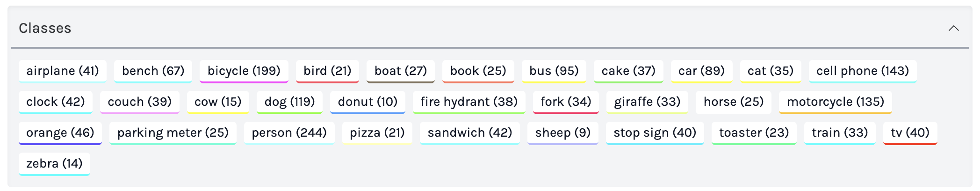Click the bicycle (199) class chip
Viewport: 980px width, 191px height.
coord(244,71)
